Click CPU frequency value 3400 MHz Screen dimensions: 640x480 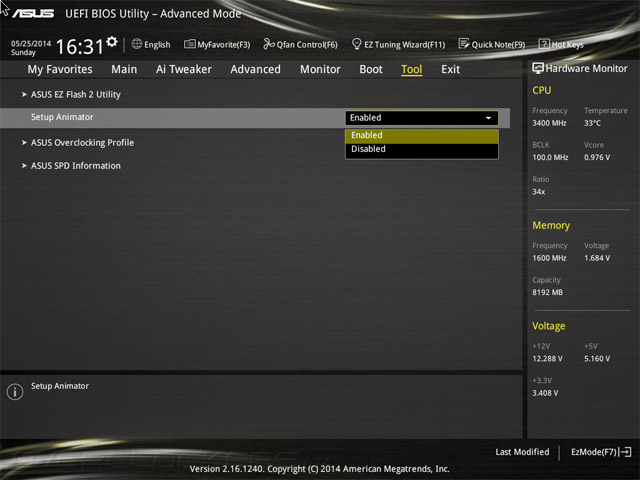pyautogui.click(x=549, y=123)
